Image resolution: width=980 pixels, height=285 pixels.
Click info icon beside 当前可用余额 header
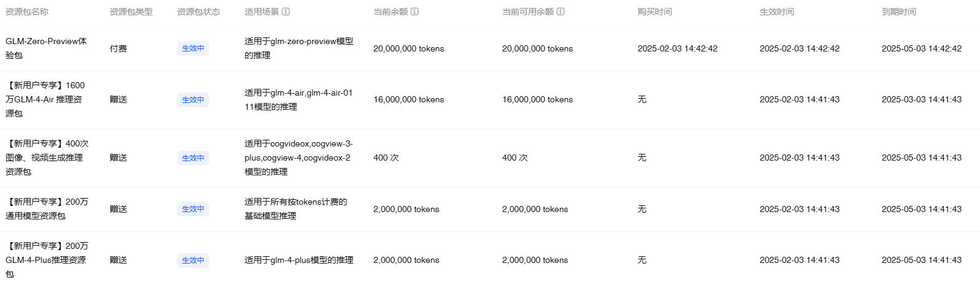tap(561, 12)
